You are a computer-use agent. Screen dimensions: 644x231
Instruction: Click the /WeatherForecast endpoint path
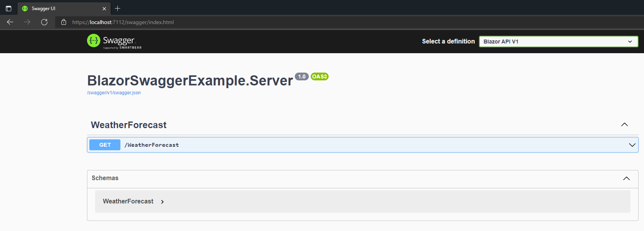(x=152, y=145)
